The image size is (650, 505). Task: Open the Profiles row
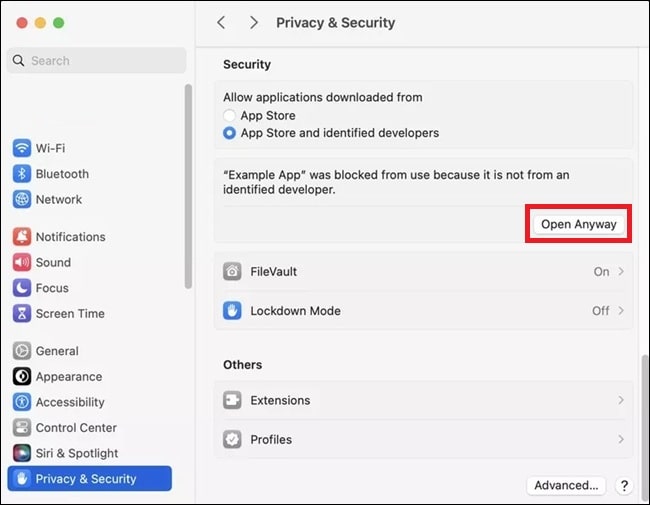423,439
